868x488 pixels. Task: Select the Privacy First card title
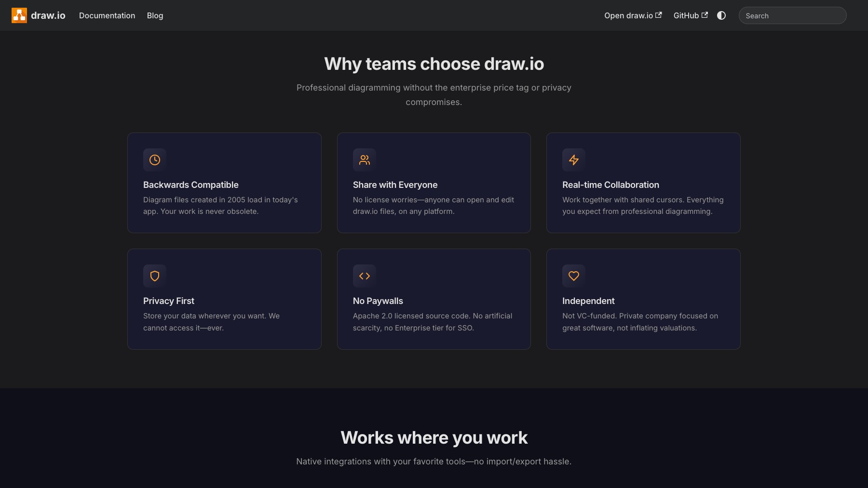[x=169, y=301]
